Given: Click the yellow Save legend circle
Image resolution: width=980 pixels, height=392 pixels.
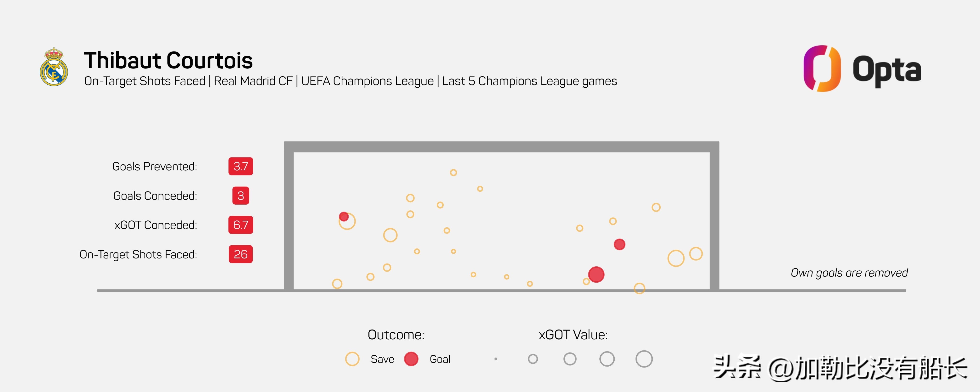Looking at the screenshot, I should pos(352,359).
